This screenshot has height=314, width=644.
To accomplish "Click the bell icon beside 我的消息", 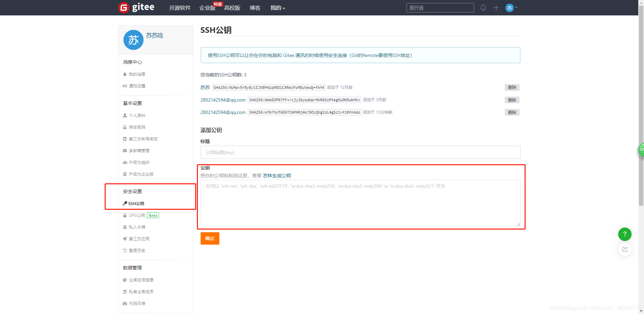I will tap(125, 74).
